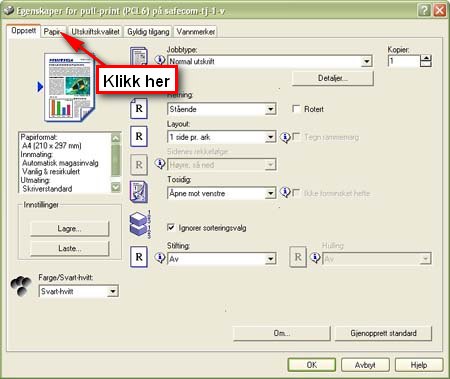Screen dimensions: 450x379
Task: Toggle the Tegn rammemarg checkbox
Action: [296, 137]
